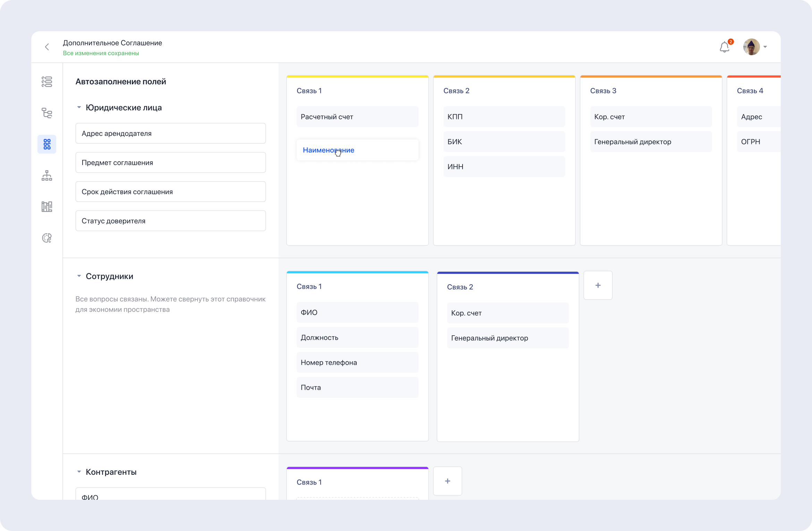Add a new link in Контрагенты

[448, 481]
